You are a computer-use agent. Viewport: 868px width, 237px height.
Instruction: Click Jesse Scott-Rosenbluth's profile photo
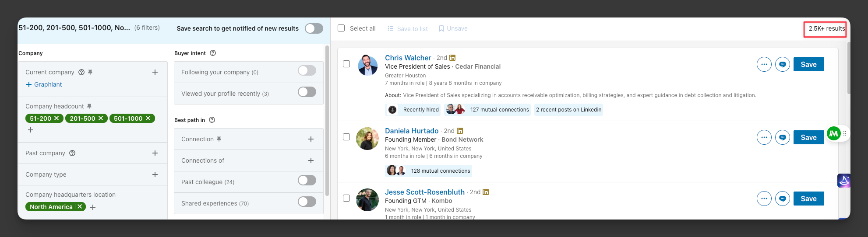pyautogui.click(x=367, y=200)
